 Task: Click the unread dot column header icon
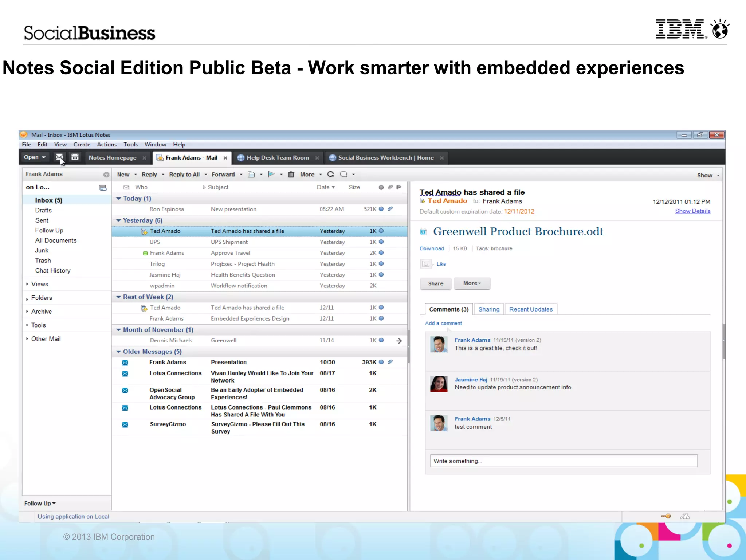(381, 187)
